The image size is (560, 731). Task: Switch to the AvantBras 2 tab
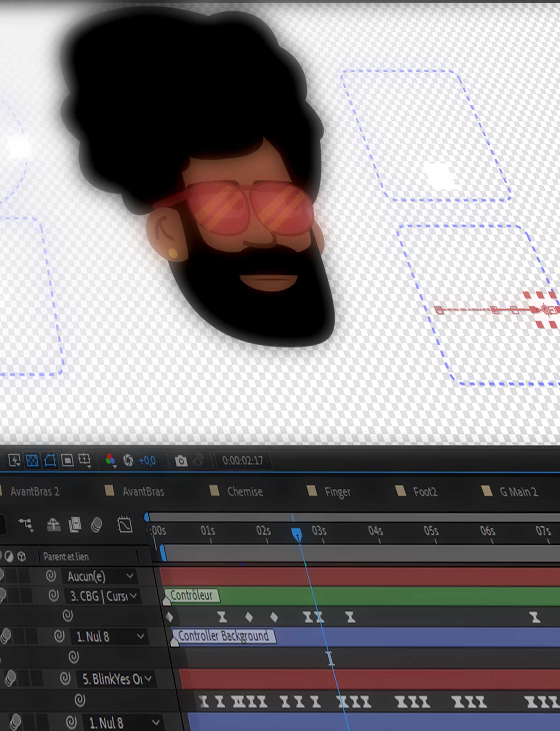pyautogui.click(x=34, y=491)
